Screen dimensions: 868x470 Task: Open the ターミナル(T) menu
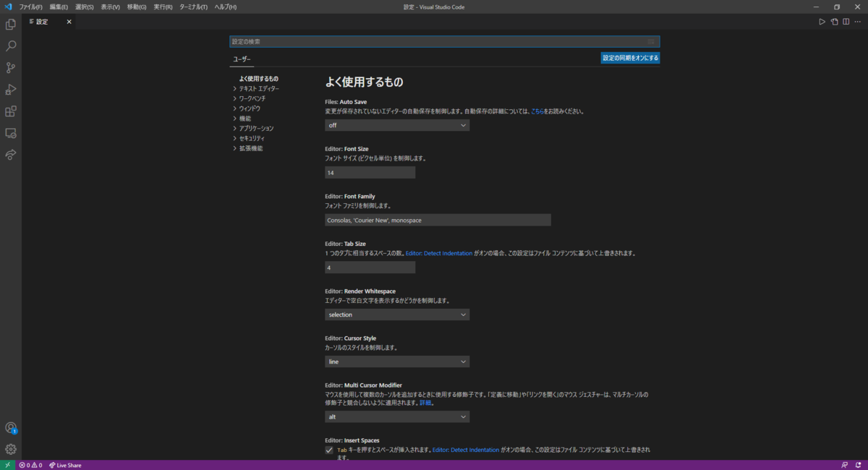coord(193,7)
